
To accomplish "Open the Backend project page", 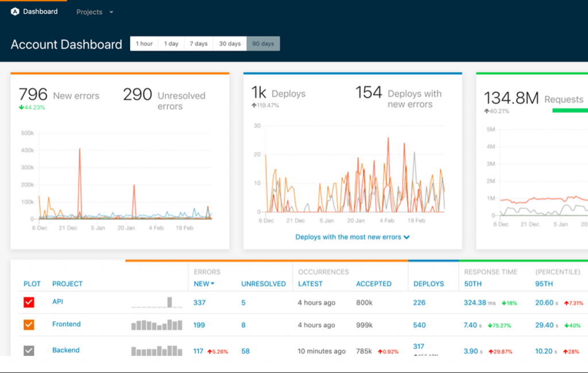I will 65,350.
